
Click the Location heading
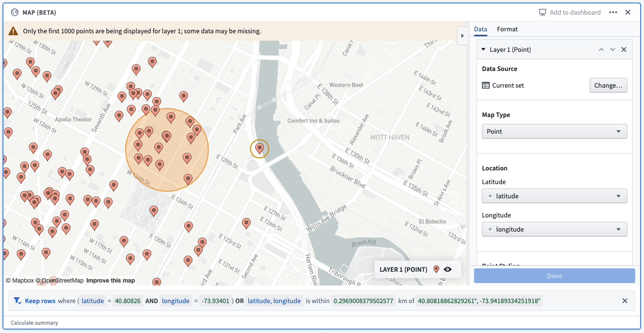[x=495, y=168]
